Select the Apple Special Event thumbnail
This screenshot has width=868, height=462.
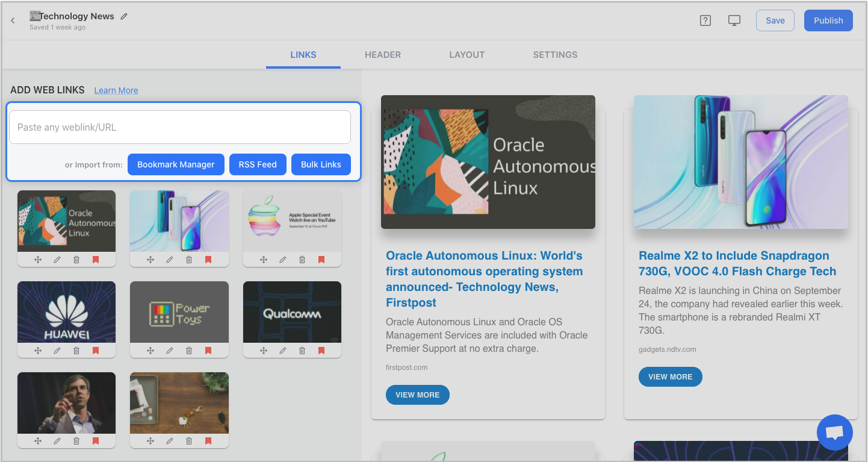tap(292, 221)
